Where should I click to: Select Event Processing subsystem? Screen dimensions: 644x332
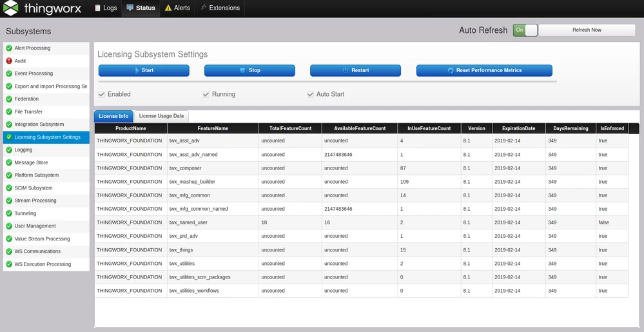[46, 73]
